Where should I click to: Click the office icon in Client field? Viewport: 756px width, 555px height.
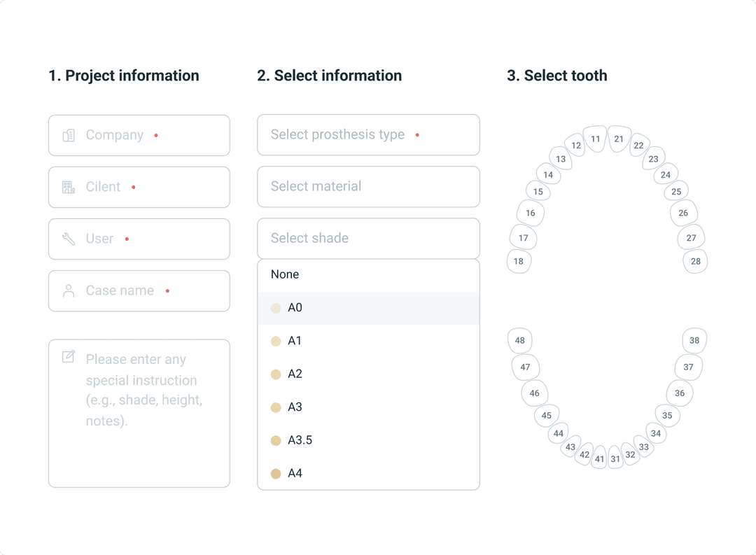[x=69, y=187]
